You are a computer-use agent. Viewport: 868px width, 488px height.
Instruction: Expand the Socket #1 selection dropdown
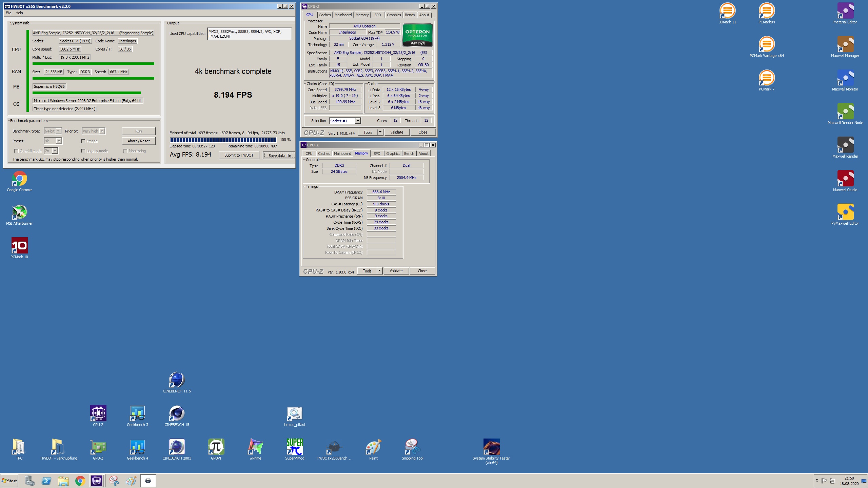[357, 121]
